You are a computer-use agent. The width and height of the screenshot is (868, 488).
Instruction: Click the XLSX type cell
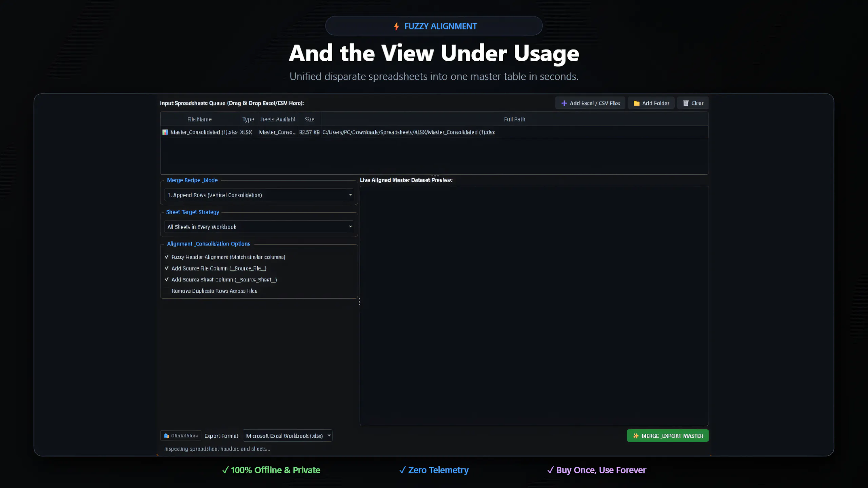(246, 132)
